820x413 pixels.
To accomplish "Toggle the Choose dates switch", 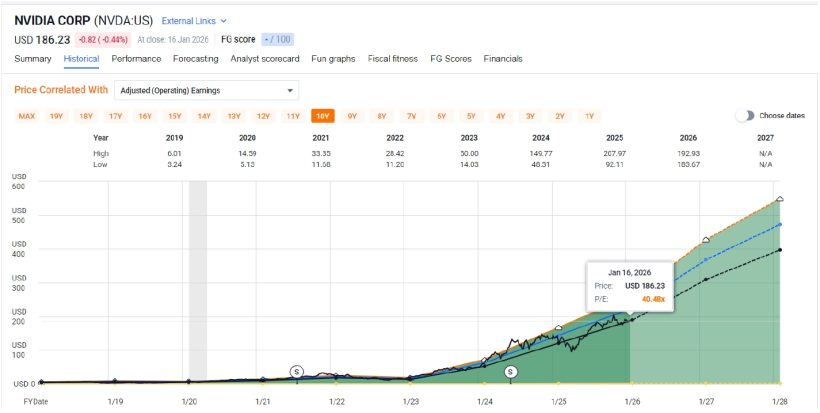I will point(745,116).
